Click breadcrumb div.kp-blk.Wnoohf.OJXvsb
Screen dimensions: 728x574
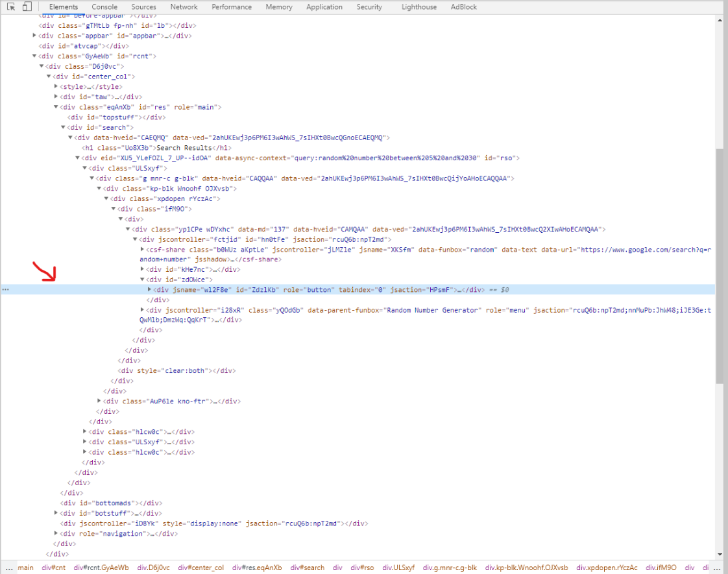click(x=526, y=568)
